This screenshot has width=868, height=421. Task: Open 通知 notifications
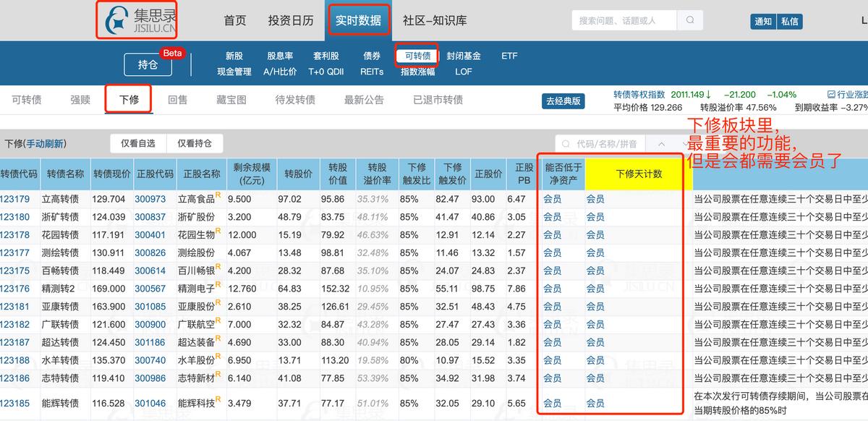(x=763, y=22)
